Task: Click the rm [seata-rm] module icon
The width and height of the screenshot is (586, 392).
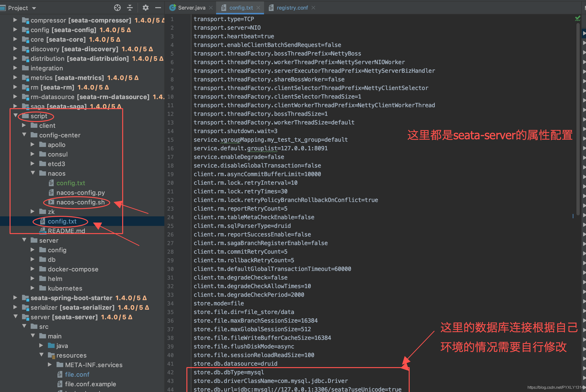Action: pyautogui.click(x=25, y=87)
